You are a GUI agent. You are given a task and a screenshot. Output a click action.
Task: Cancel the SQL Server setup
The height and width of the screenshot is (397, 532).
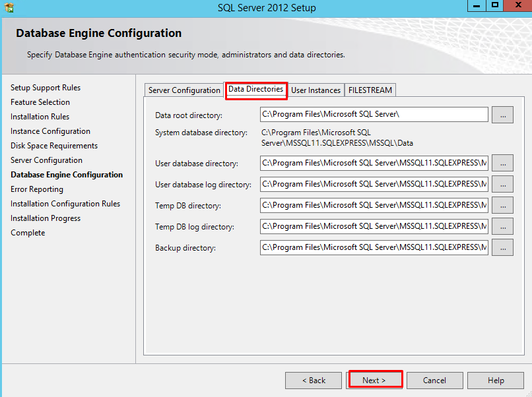(434, 381)
